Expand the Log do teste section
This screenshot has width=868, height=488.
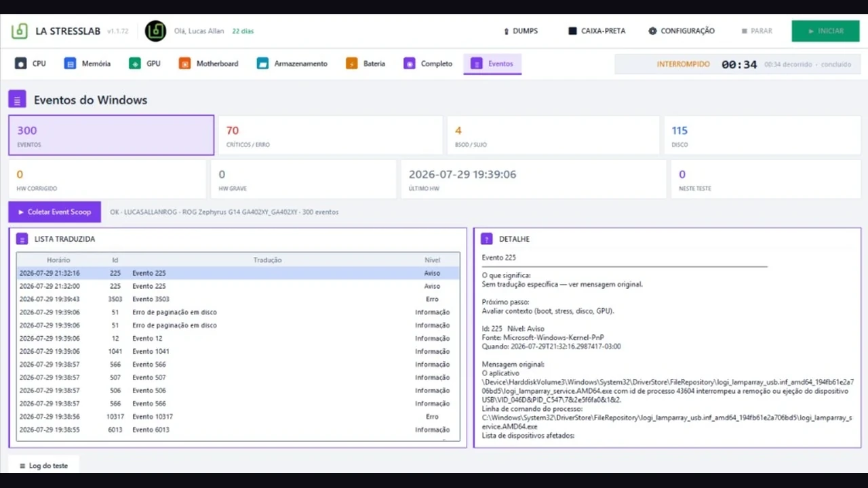(43, 466)
